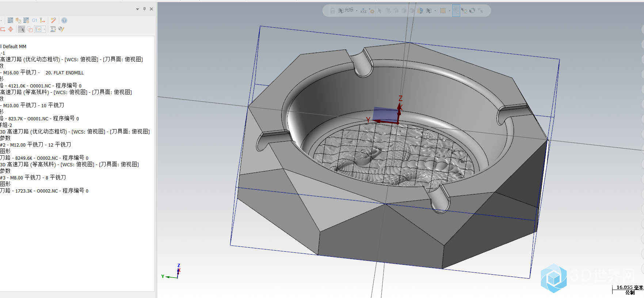Click the viewport orientation axes gnomon
The height and width of the screenshot is (298, 644).
pyautogui.click(x=171, y=272)
